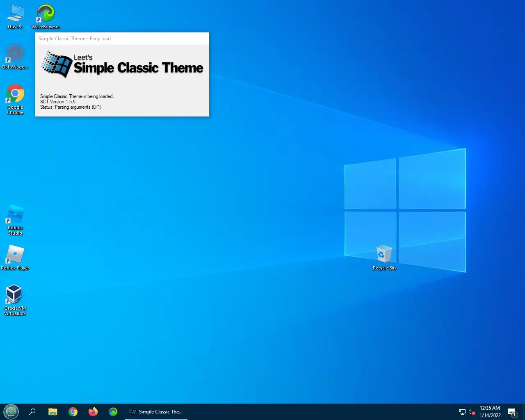Select the Roblox Studio desktop icon
Image resolution: width=525 pixels, height=420 pixels.
pyautogui.click(x=15, y=220)
